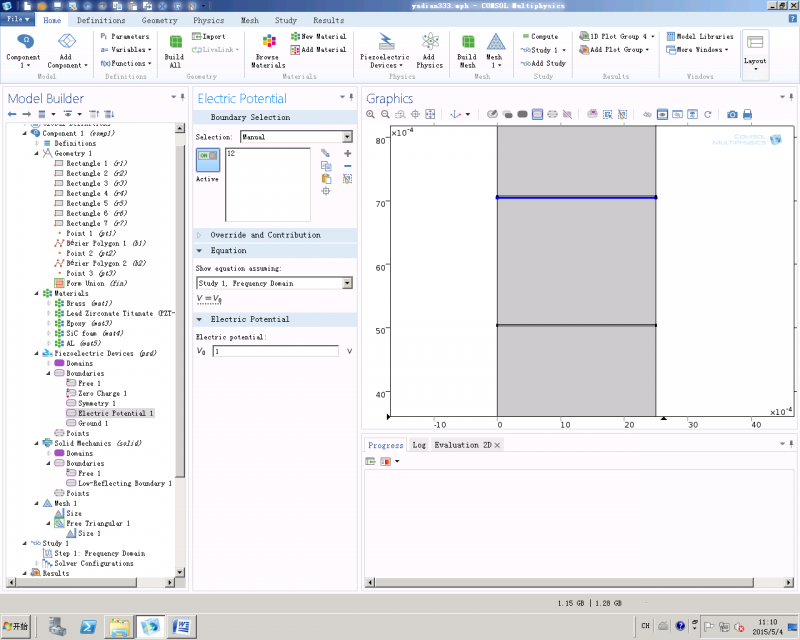Collapse the Electric Potential section header

(x=250, y=319)
